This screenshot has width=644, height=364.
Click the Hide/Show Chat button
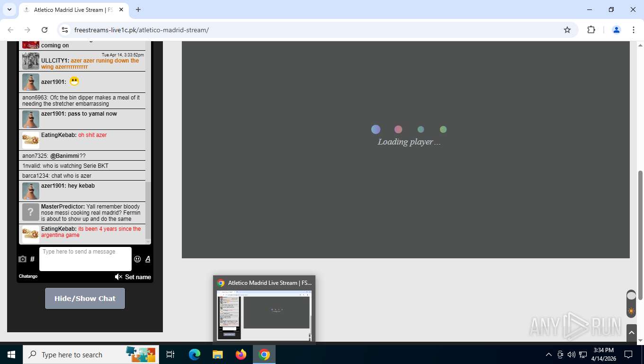[85, 299]
